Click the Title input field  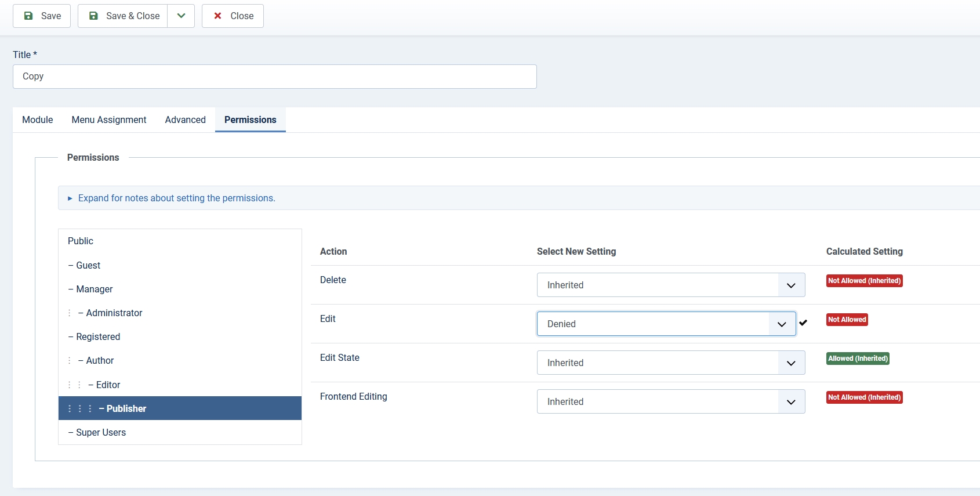(274, 77)
